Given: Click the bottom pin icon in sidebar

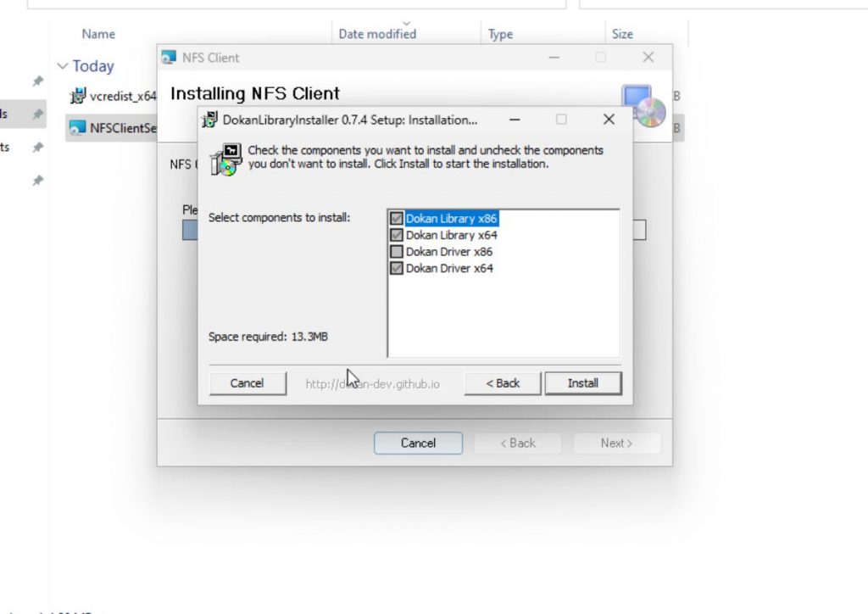Looking at the screenshot, I should tap(37, 181).
